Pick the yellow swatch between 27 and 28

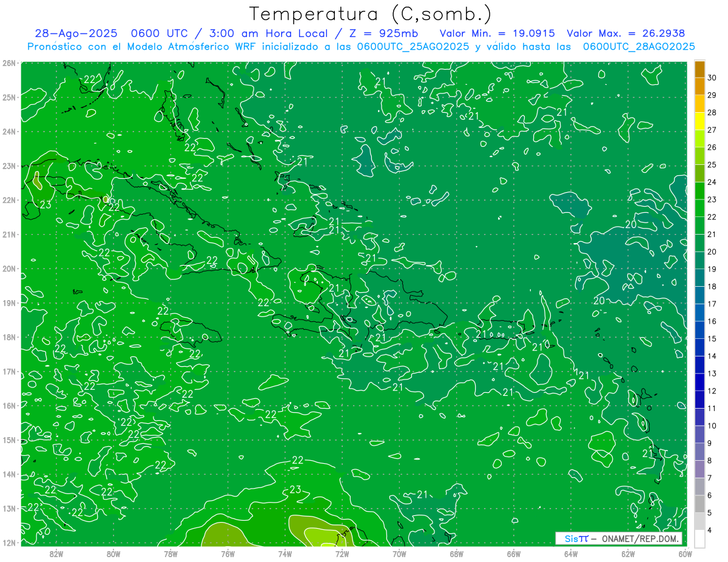pos(699,121)
